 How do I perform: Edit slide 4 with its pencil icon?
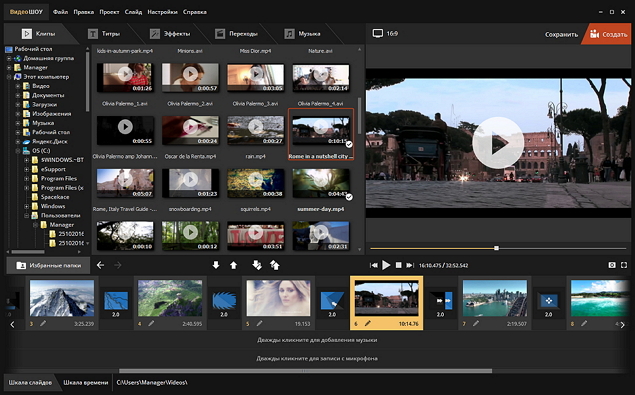(151, 323)
